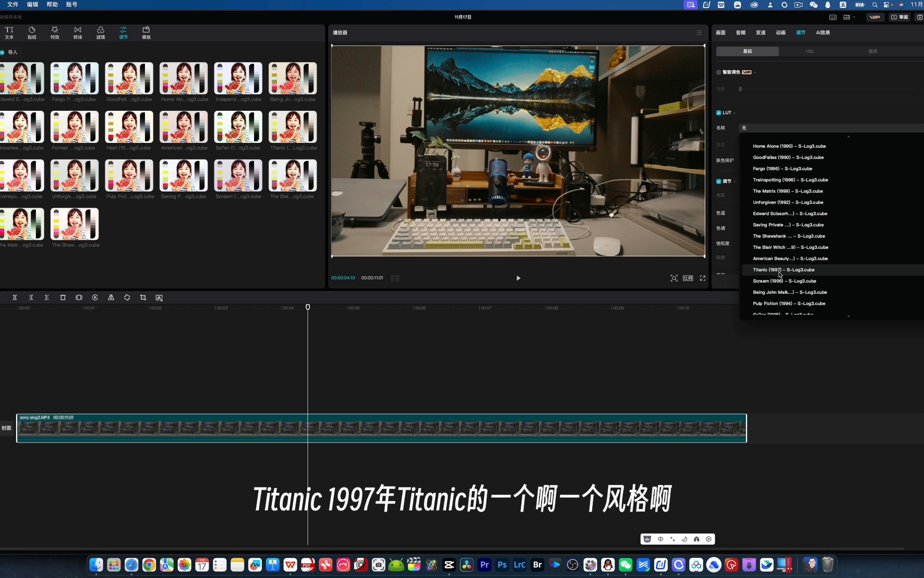The image size is (924, 578).
Task: Switch to the 画面 tab
Action: [x=721, y=33]
